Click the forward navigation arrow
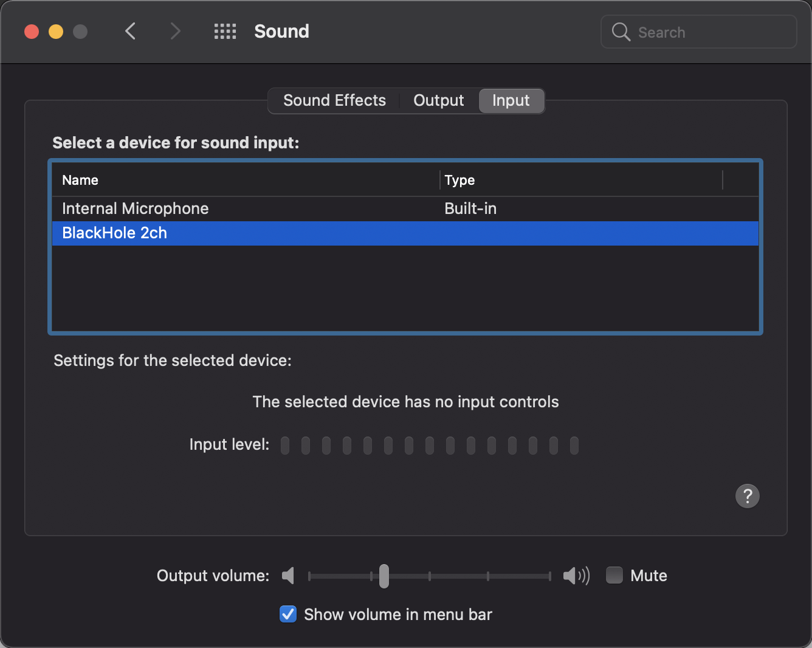Image resolution: width=812 pixels, height=648 pixels. tap(175, 31)
